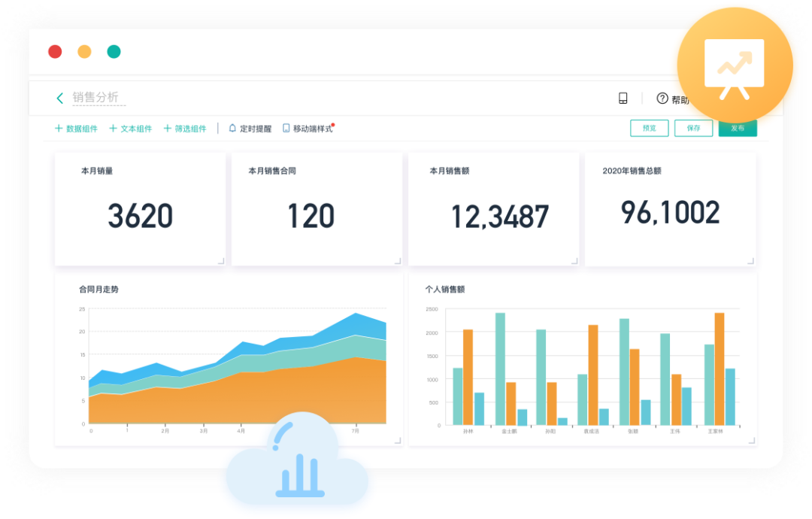Image resolution: width=812 pixels, height=519 pixels.
Task: Click the resize handle on 合同月走势 chart
Action: [398, 441]
